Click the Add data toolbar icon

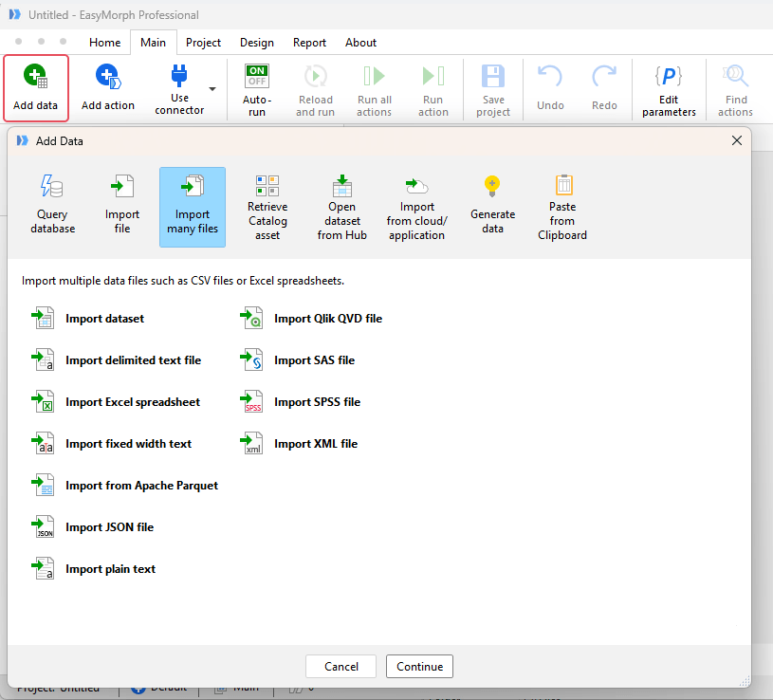tap(35, 77)
